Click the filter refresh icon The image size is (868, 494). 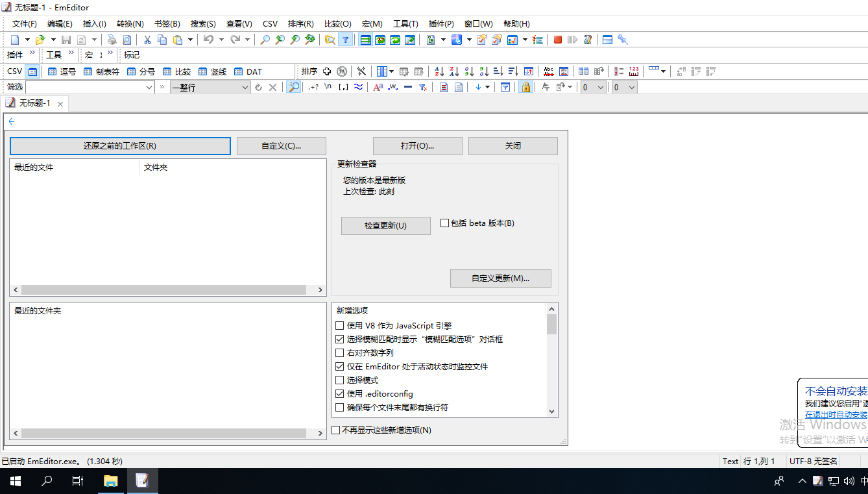[x=258, y=87]
